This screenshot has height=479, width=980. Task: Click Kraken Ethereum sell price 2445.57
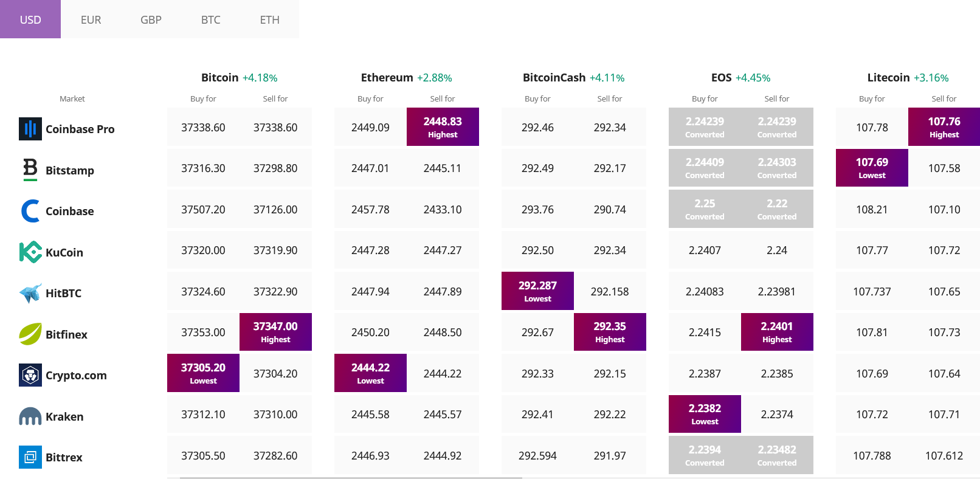[443, 414]
